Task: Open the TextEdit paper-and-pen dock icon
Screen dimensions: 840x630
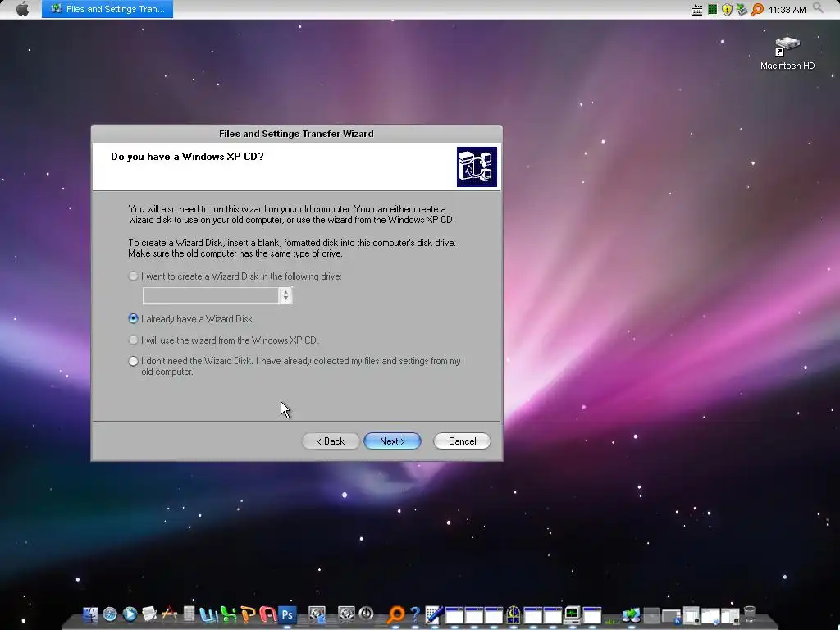Action: pos(149,614)
